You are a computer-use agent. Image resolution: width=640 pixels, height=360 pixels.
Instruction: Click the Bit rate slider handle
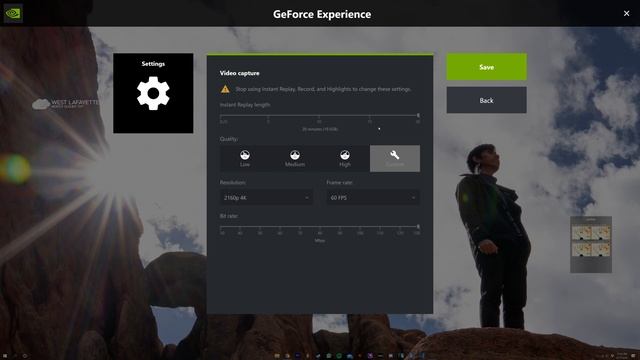click(x=418, y=227)
